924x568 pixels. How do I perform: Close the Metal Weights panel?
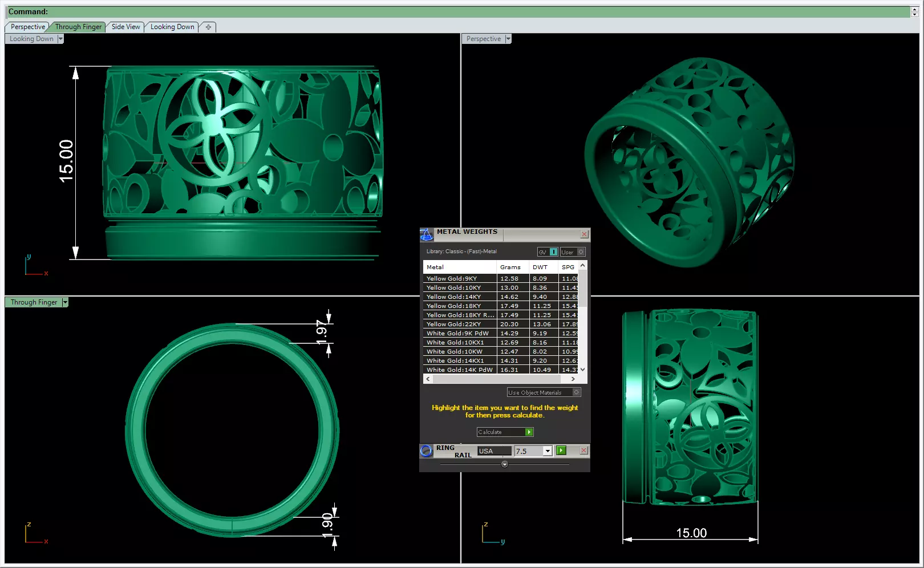point(584,234)
